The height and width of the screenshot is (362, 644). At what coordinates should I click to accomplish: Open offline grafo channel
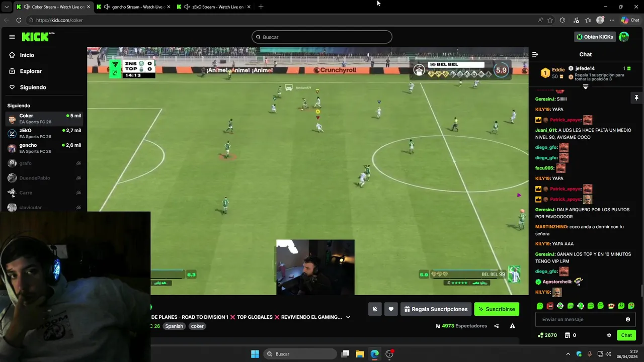click(x=45, y=163)
